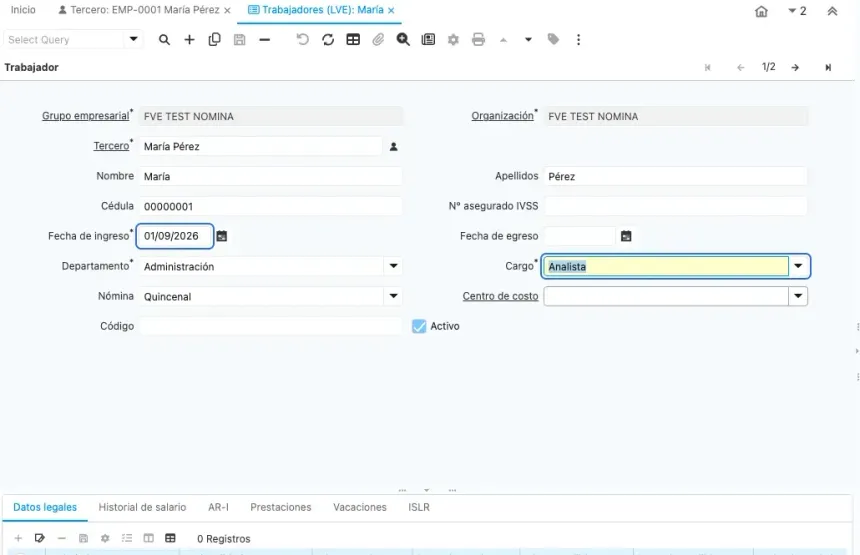Open the tab list dropdown showing 2

click(x=797, y=11)
